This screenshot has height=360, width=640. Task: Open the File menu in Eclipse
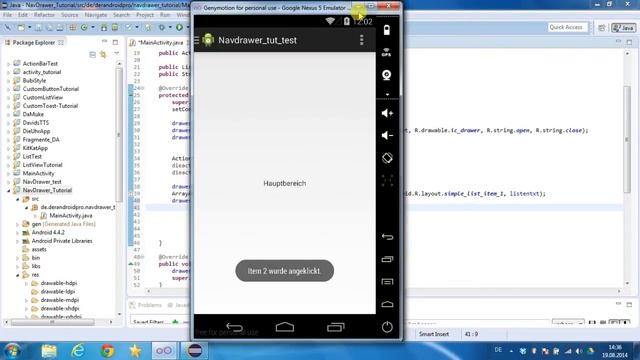pyautogui.click(x=7, y=15)
